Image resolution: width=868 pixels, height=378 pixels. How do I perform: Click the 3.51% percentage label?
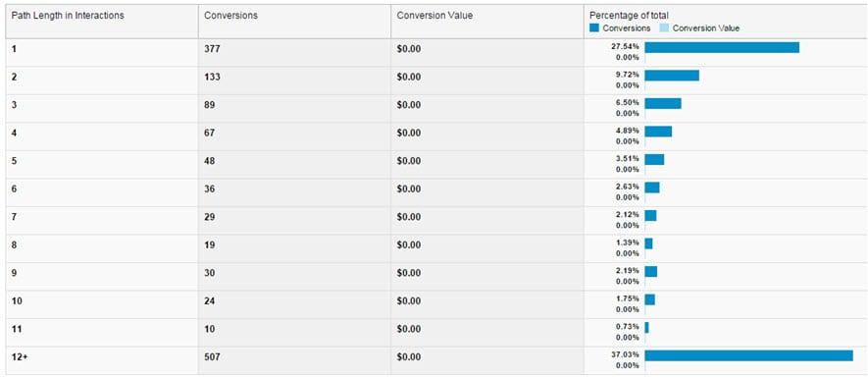(627, 158)
